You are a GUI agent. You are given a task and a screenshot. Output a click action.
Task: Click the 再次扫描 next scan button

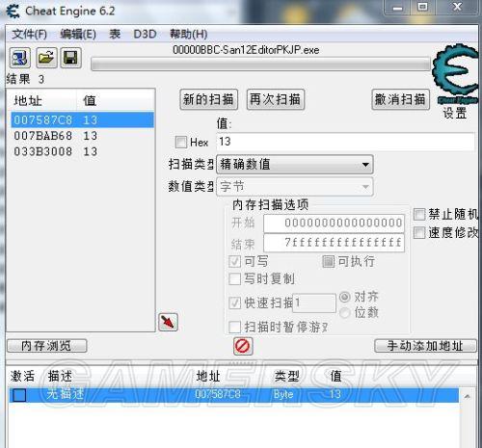(x=276, y=99)
